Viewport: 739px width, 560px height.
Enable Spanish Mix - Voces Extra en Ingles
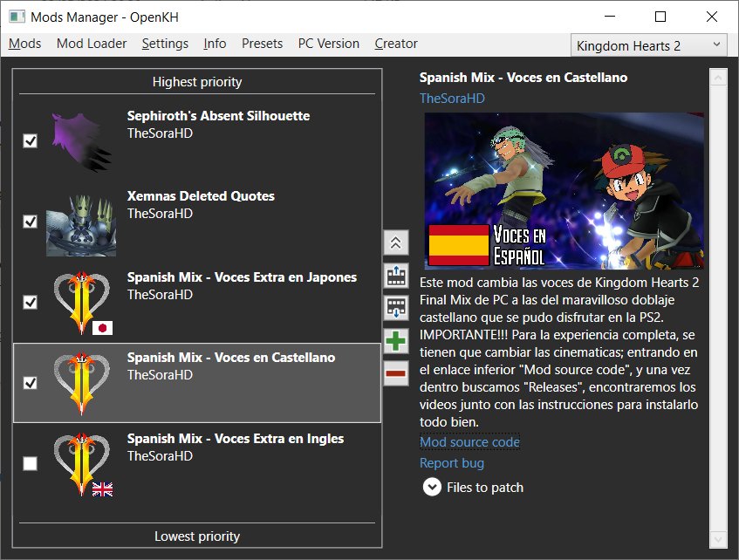[x=31, y=463]
